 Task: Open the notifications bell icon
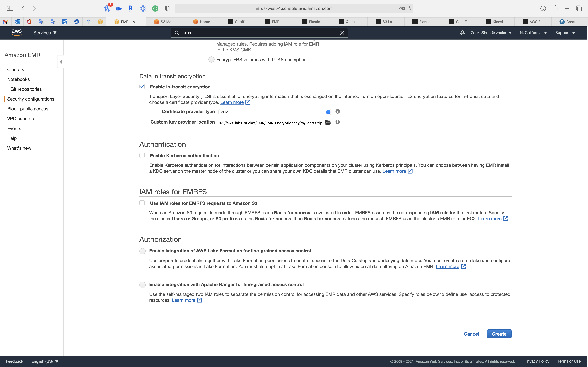pos(462,33)
